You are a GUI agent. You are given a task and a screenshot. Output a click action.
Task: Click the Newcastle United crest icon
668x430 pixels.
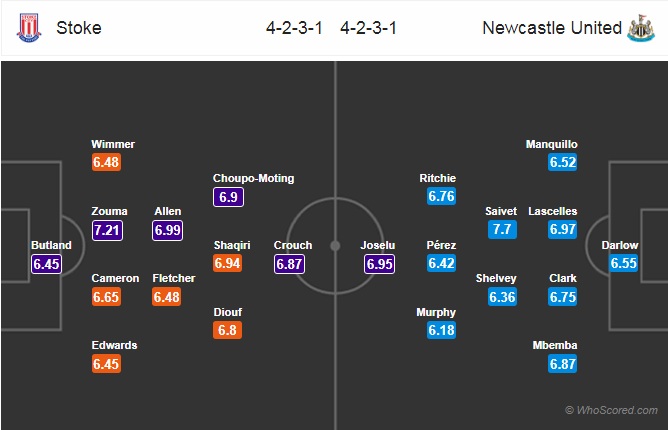click(x=641, y=28)
